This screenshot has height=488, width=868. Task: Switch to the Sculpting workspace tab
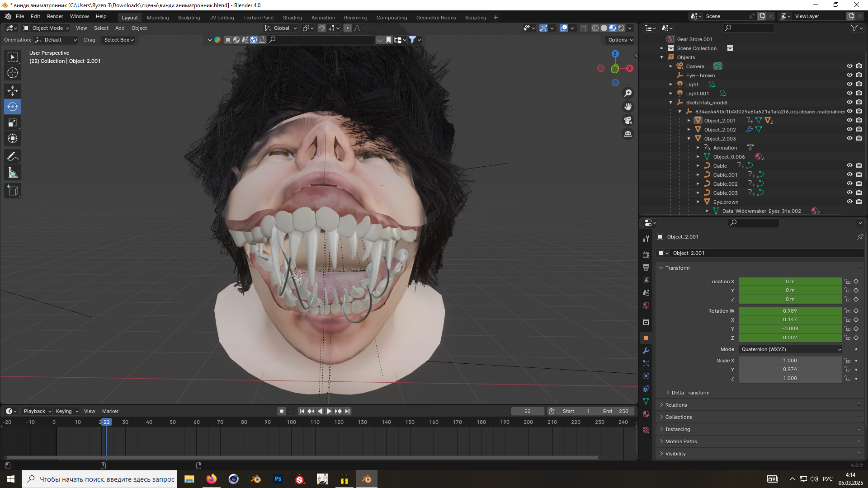point(189,18)
